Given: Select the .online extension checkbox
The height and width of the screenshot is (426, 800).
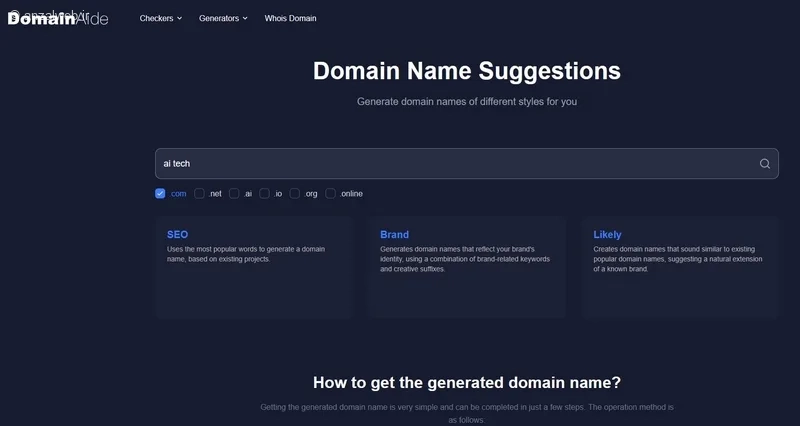Looking at the screenshot, I should (x=330, y=193).
